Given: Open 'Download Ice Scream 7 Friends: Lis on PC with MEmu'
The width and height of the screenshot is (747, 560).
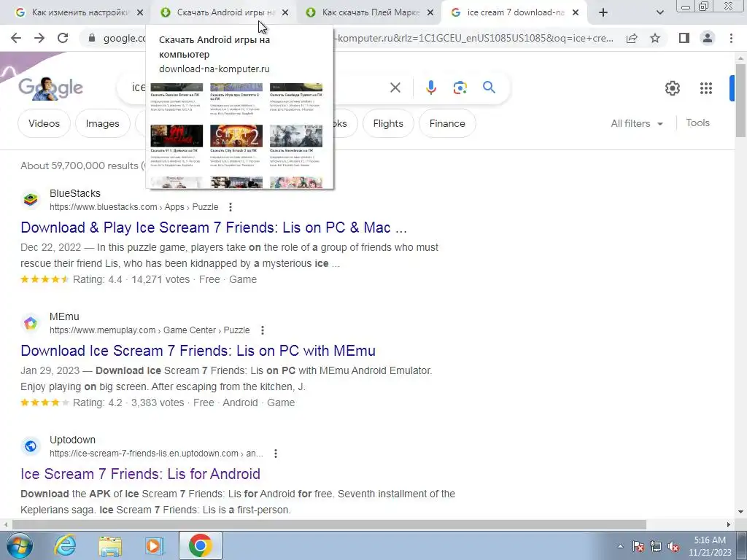Looking at the screenshot, I should tap(198, 351).
